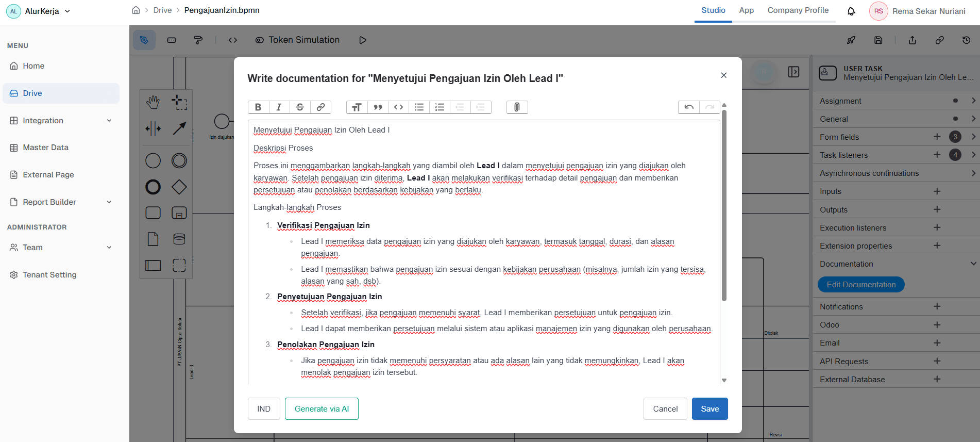Toggle bold formatting in editor toolbar
The height and width of the screenshot is (442, 980).
(x=258, y=107)
